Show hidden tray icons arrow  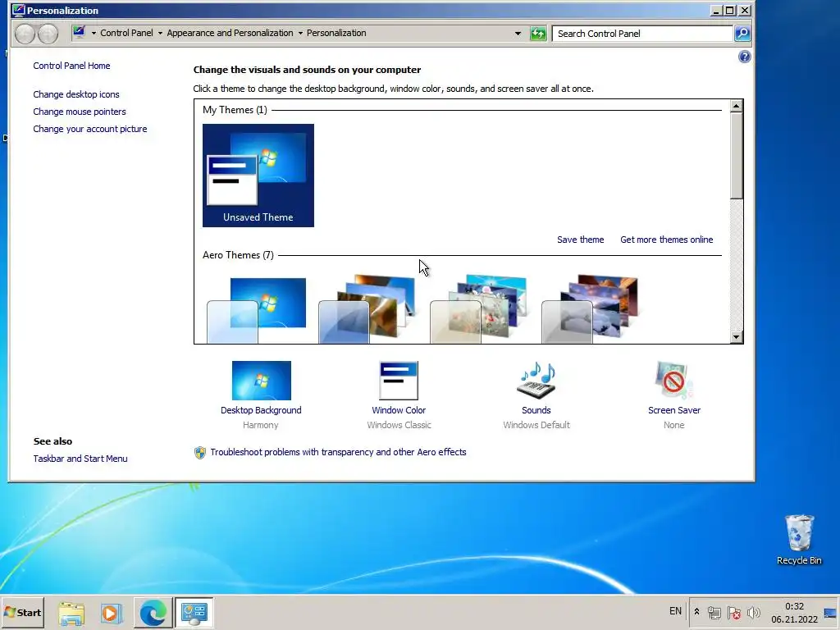tap(696, 612)
